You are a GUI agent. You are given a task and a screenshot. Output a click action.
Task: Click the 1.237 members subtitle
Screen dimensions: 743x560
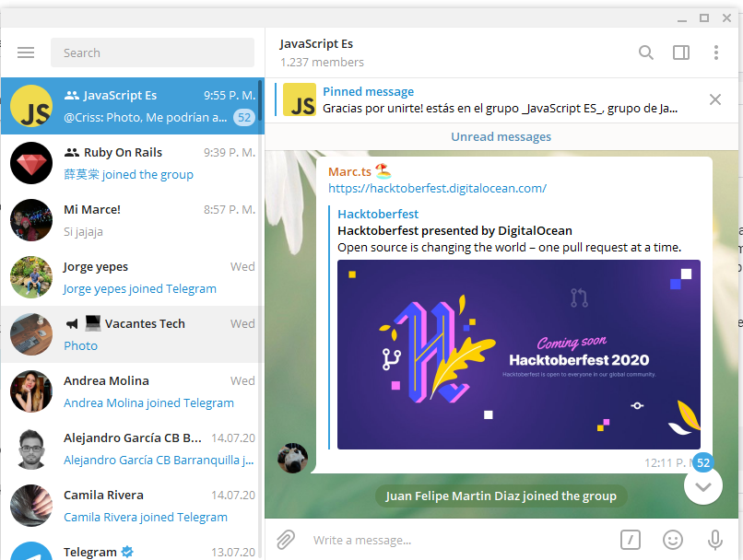click(x=322, y=62)
